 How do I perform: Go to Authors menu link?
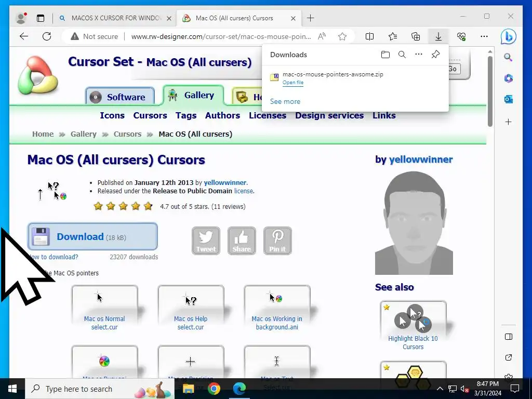coord(222,115)
